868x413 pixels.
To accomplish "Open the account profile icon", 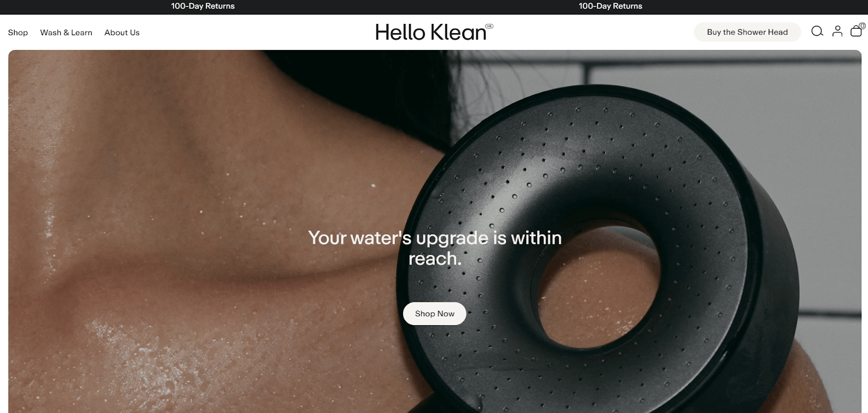I will pos(838,31).
